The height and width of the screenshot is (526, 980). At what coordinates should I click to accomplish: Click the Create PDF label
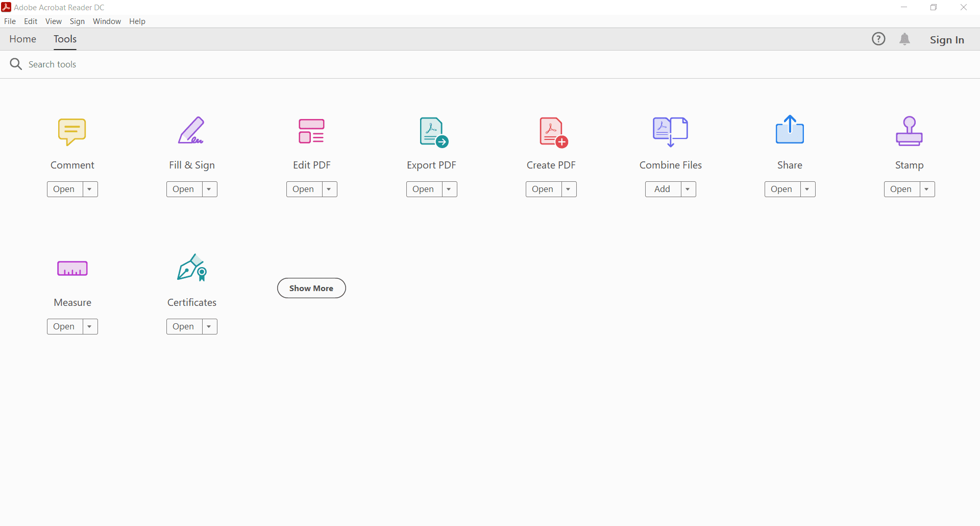[551, 165]
